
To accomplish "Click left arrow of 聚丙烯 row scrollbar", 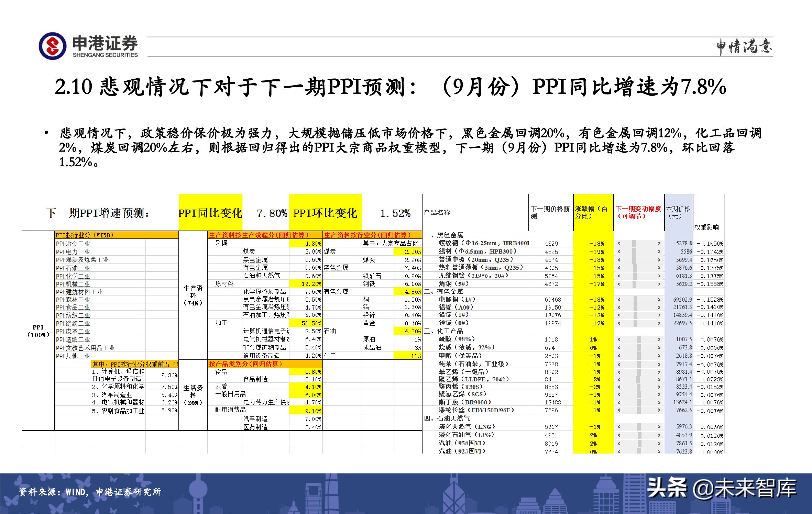I will pos(619,387).
